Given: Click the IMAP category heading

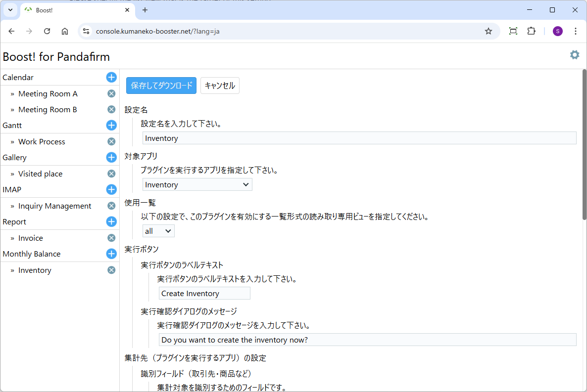Looking at the screenshot, I should point(12,190).
